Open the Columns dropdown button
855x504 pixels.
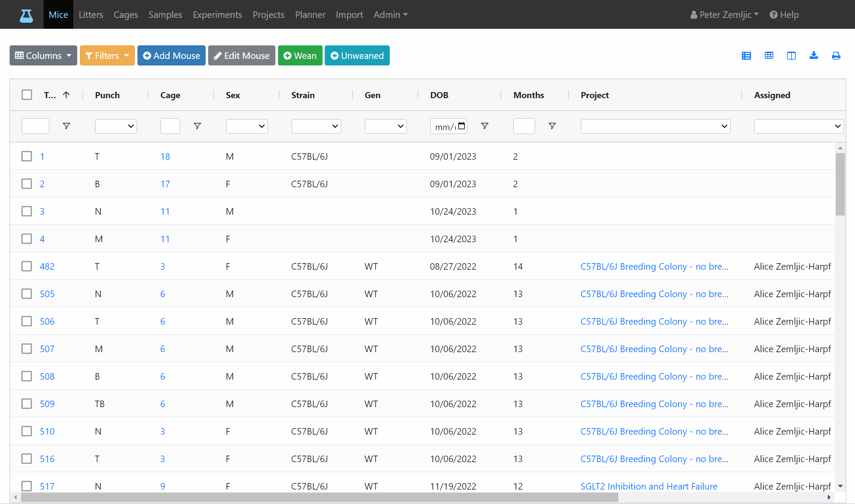click(43, 55)
